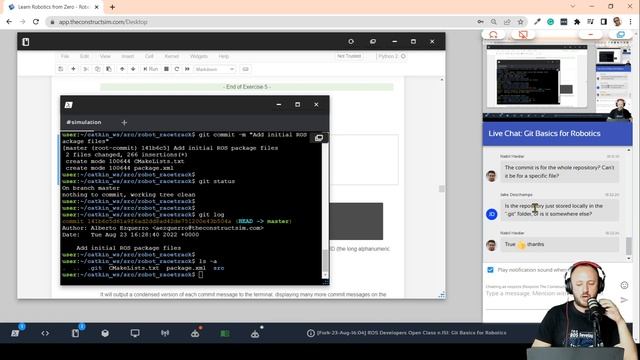Open the command palette keyboard icon
Screen dimensions: 640x360
tap(245, 69)
